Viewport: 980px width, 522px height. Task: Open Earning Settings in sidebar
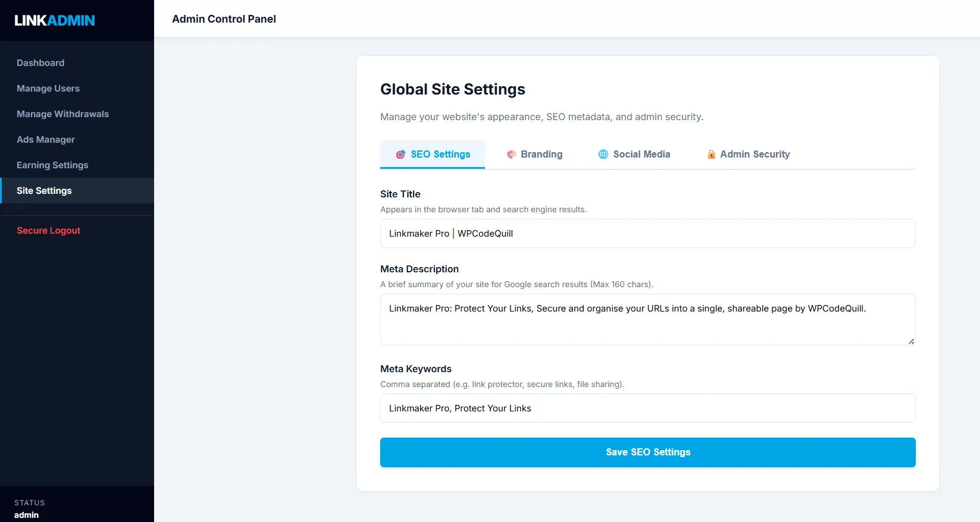point(52,165)
